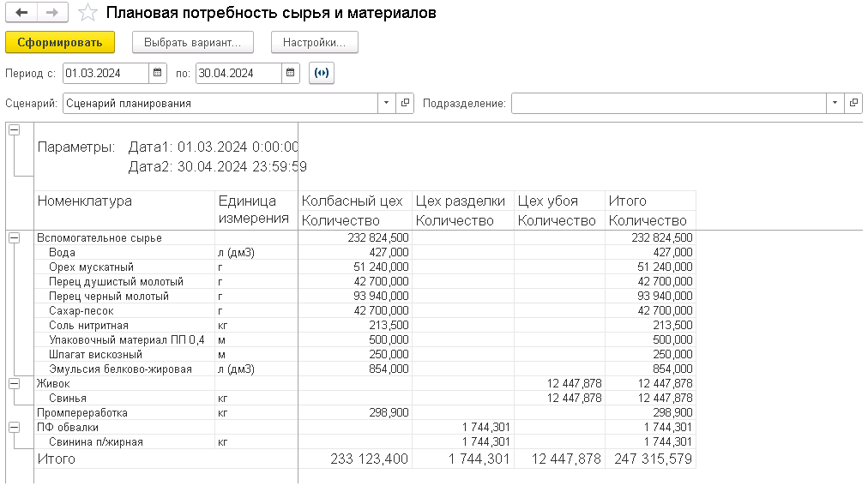This screenshot has height=486, width=868.
Task: Collapse the Вспомогательное сырье group
Action: (x=14, y=238)
